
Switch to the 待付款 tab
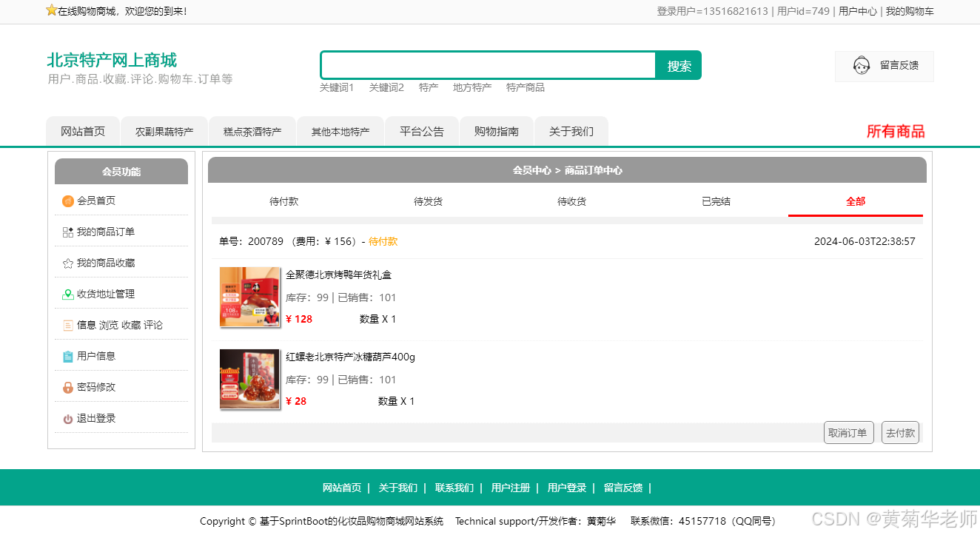283,201
